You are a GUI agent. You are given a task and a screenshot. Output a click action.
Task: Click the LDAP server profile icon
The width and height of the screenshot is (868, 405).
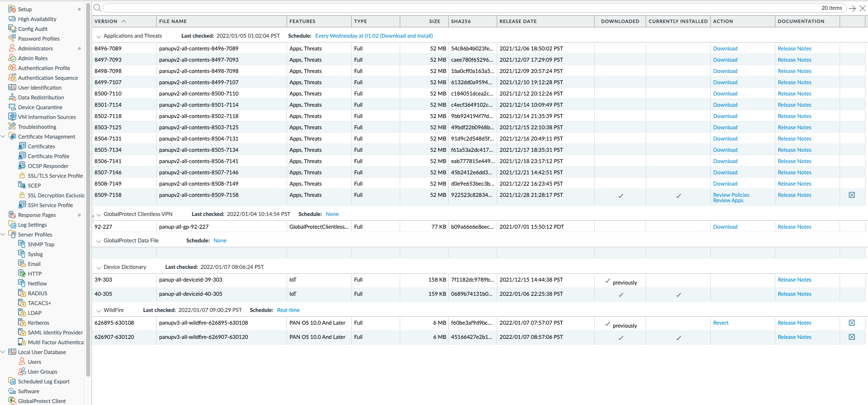coord(22,313)
